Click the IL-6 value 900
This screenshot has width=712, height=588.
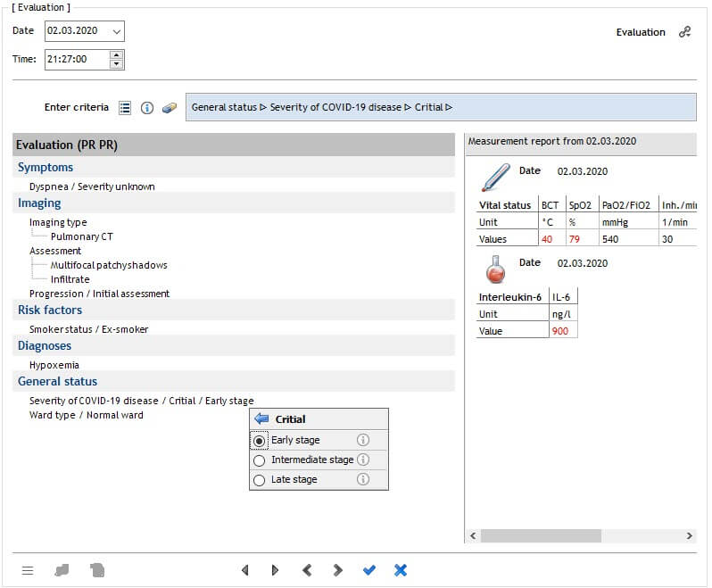(560, 331)
